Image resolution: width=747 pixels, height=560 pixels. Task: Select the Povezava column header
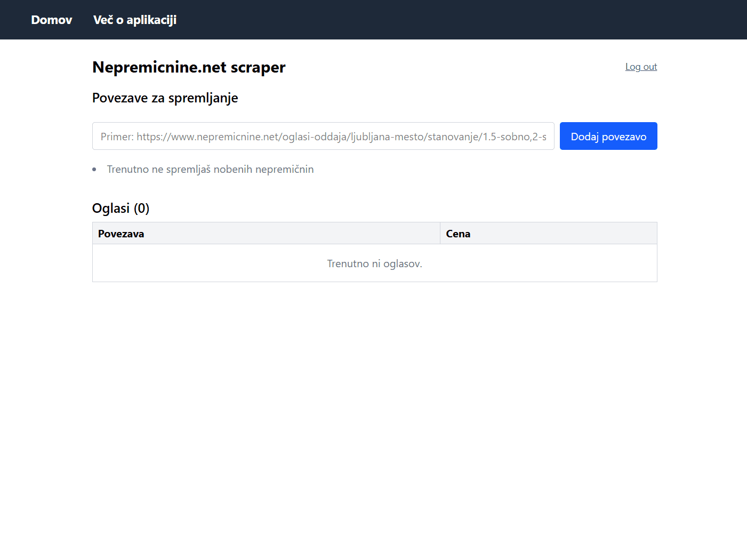(121, 233)
